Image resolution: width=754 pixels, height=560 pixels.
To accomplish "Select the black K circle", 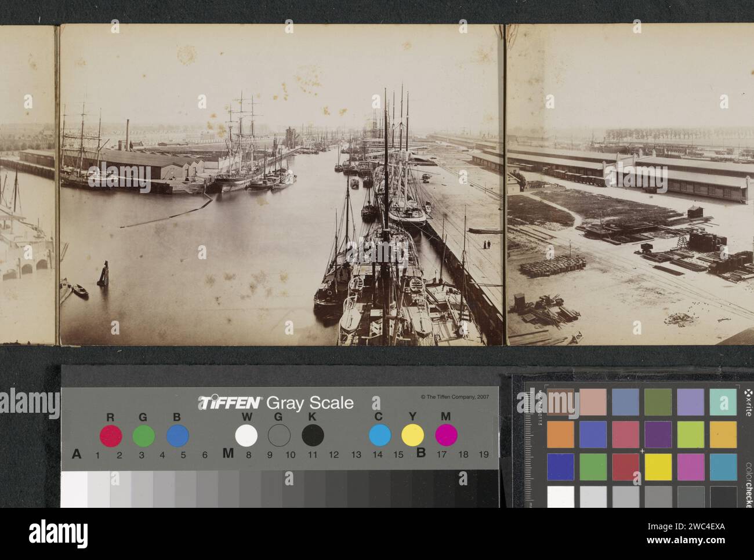I will 313,435.
